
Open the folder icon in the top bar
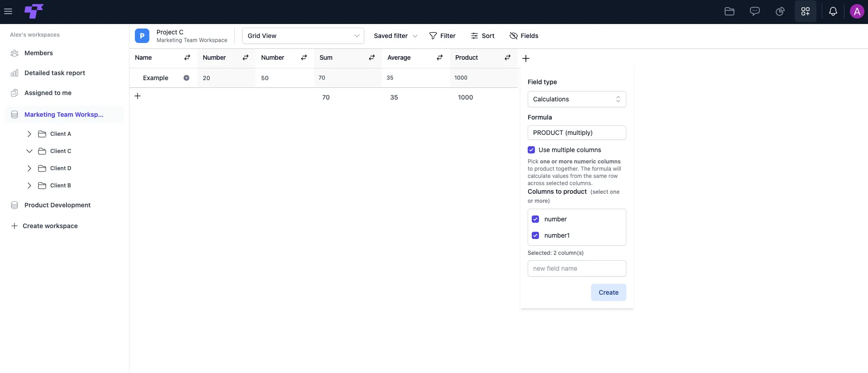730,11
